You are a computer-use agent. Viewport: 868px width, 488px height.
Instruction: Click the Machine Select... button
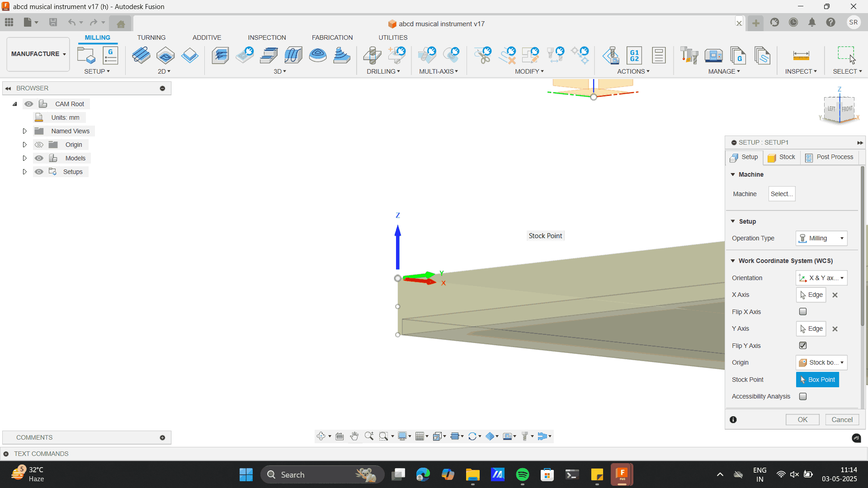coord(782,194)
